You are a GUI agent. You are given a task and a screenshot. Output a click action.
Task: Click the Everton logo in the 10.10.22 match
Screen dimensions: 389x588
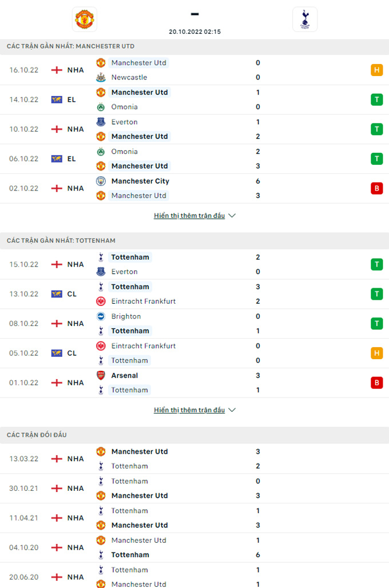(101, 122)
